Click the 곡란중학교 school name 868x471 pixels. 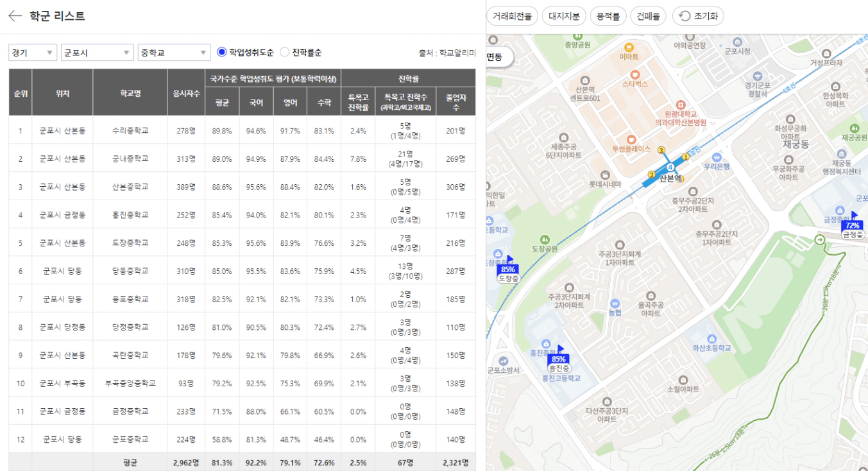[130, 355]
